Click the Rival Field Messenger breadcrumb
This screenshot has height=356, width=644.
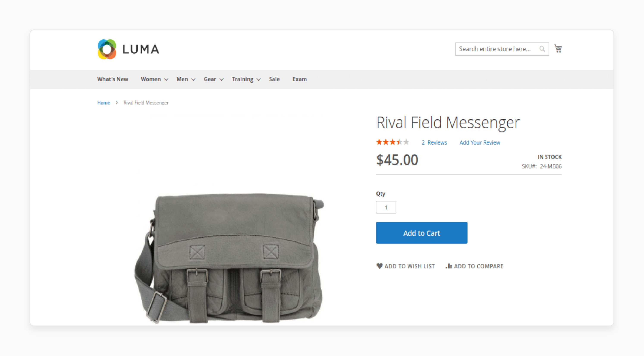point(145,102)
